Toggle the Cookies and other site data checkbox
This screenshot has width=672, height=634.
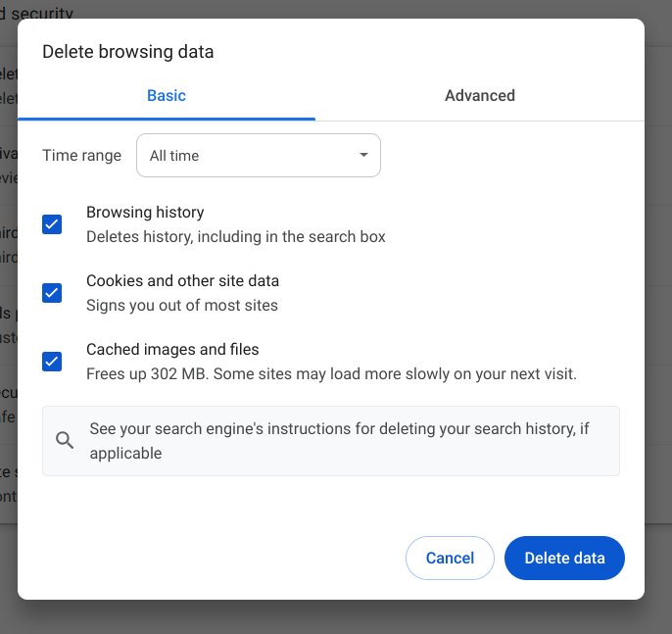[52, 293]
